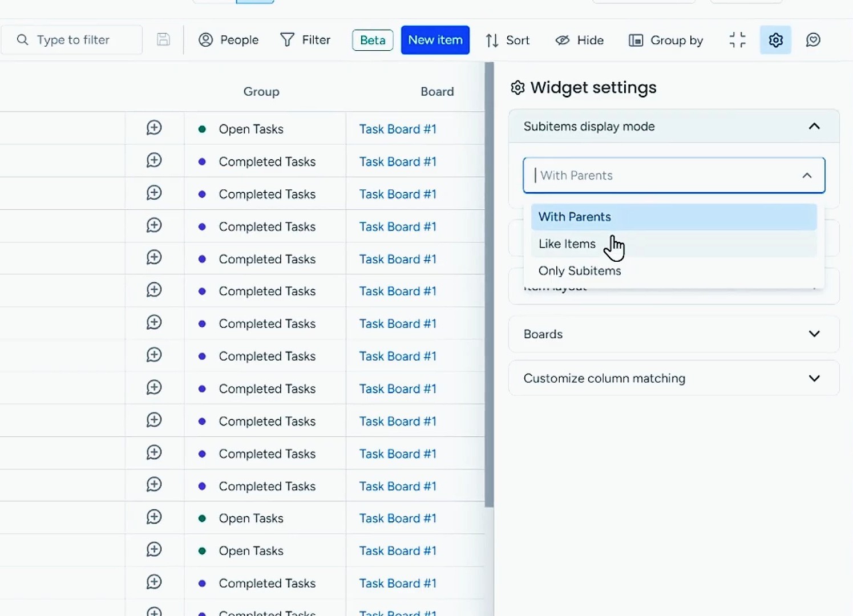Choose Only Subitems from the list
The width and height of the screenshot is (853, 616).
[580, 271]
